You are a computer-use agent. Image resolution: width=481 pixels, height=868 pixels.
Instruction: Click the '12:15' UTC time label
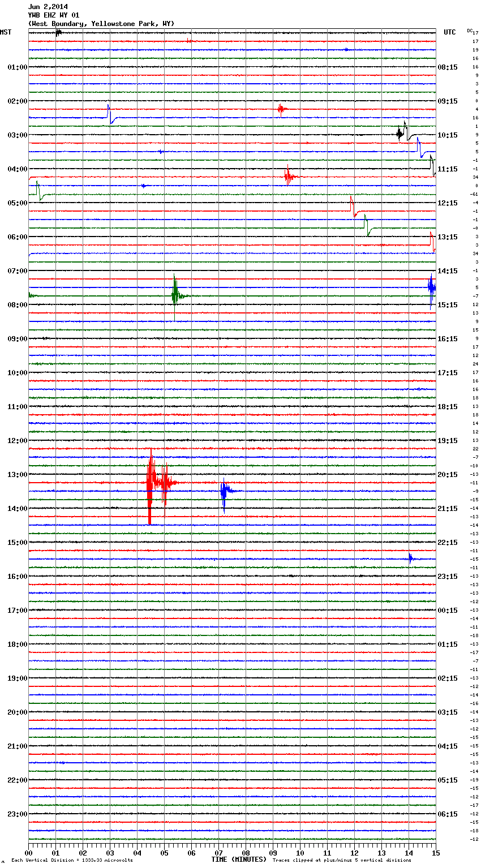pyautogui.click(x=448, y=203)
